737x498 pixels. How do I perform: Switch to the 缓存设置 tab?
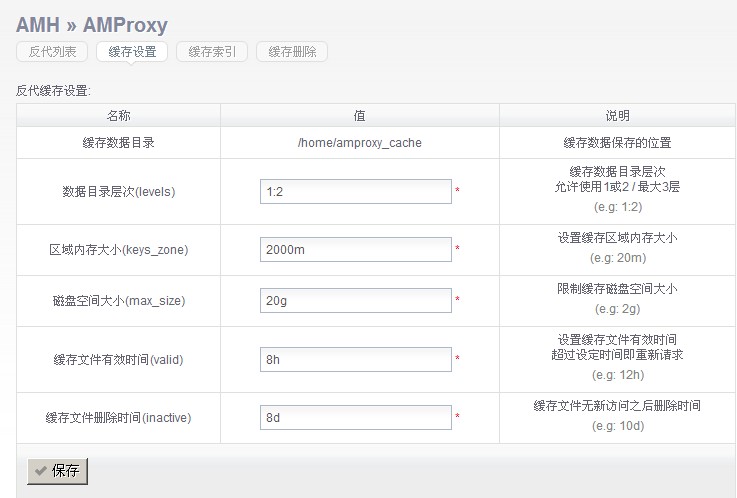tap(132, 52)
